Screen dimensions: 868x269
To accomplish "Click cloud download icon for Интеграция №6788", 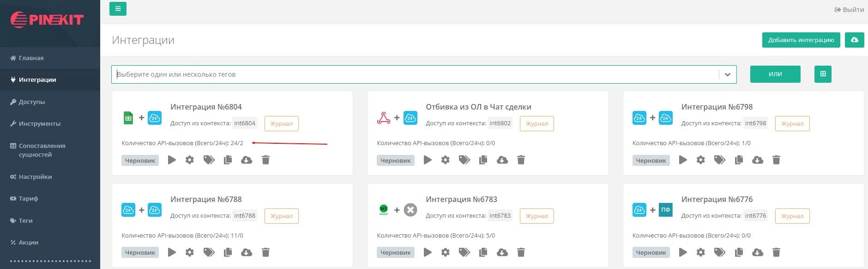I will pos(247,252).
